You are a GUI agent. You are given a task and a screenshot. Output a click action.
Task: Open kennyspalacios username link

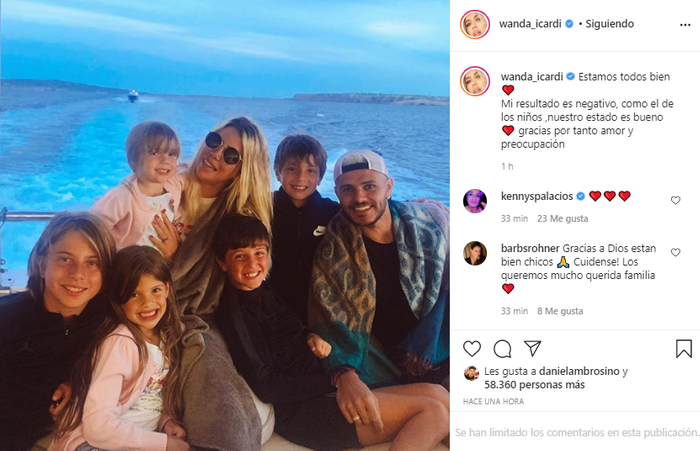click(537, 196)
